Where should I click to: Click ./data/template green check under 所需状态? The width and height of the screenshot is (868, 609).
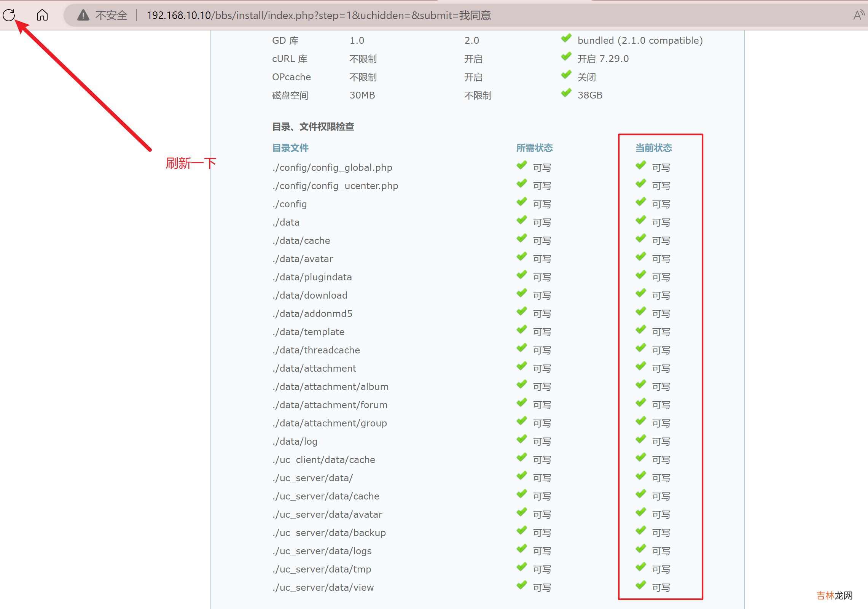point(522,330)
